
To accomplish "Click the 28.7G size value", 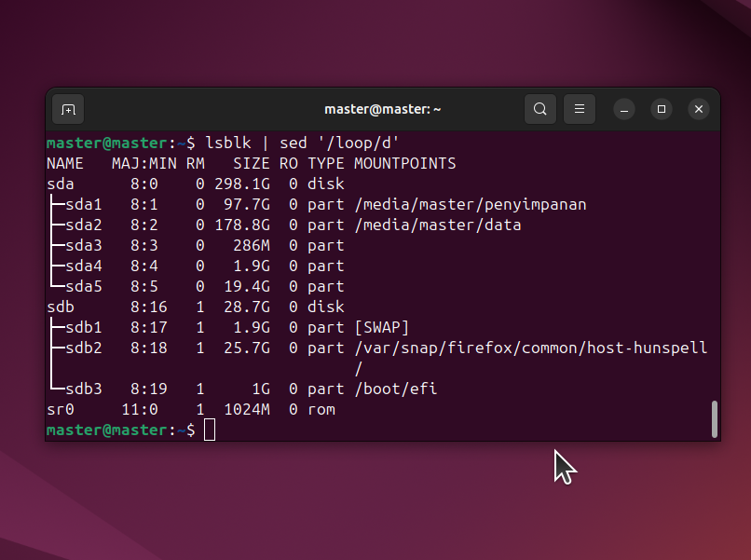I will (x=247, y=307).
